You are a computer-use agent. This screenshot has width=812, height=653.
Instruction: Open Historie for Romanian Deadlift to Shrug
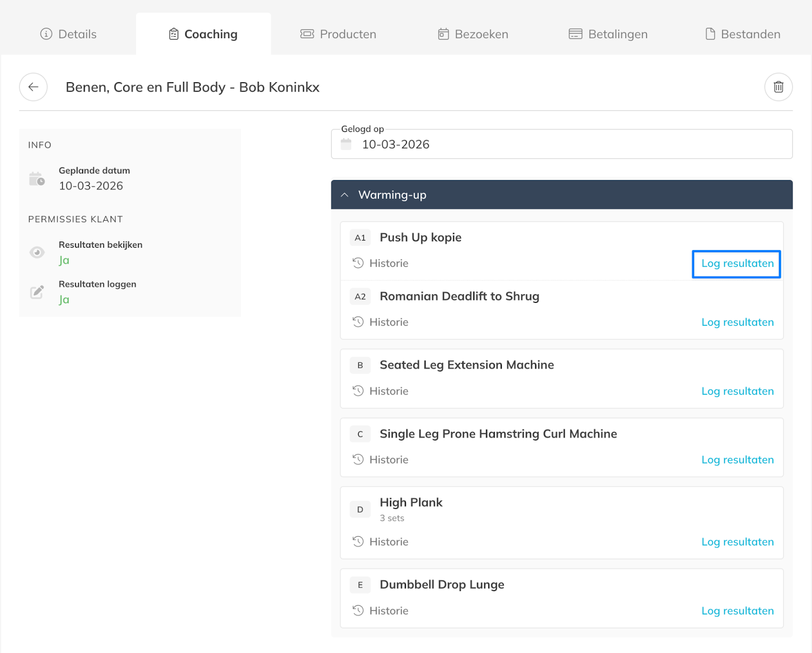click(388, 322)
